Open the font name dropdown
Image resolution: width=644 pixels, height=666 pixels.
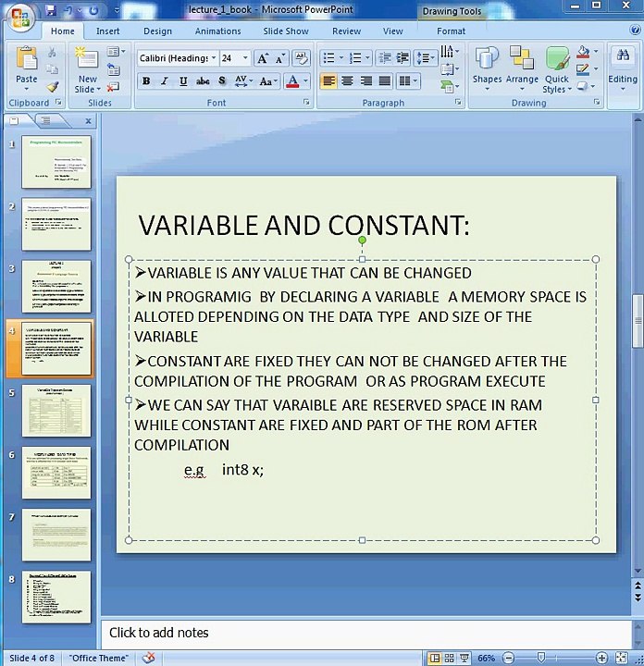(x=214, y=58)
